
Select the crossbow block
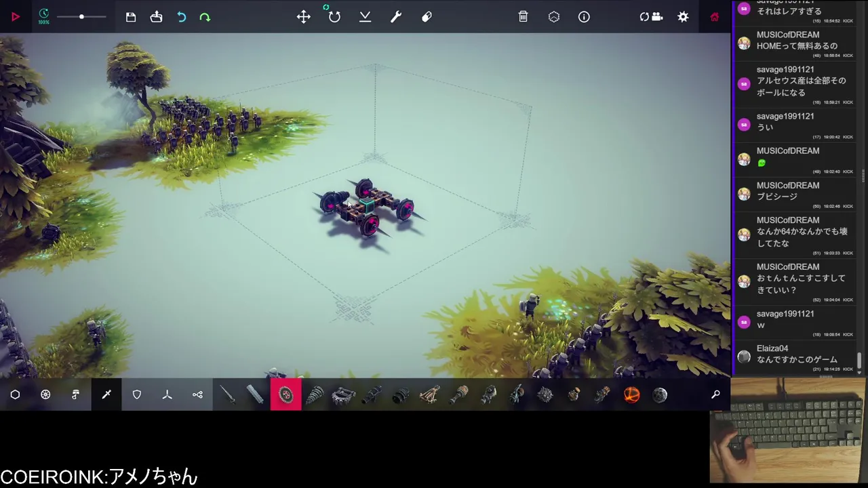[x=430, y=394]
